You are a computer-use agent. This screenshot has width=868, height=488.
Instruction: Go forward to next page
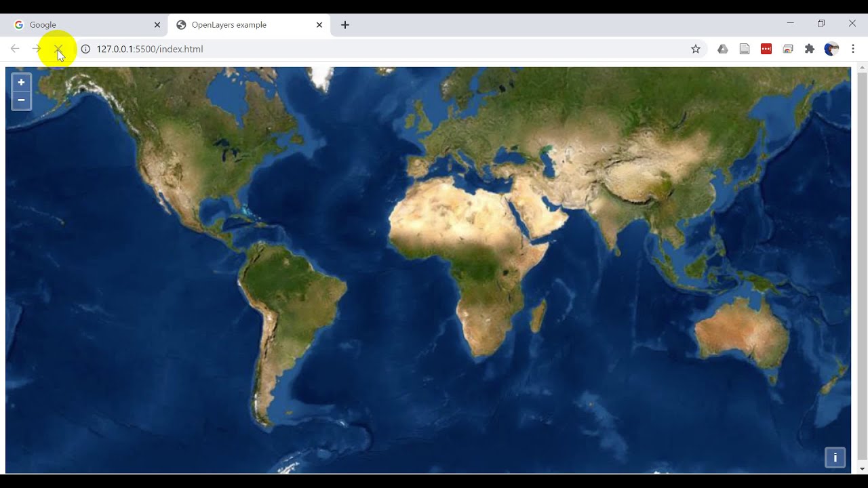click(37, 49)
